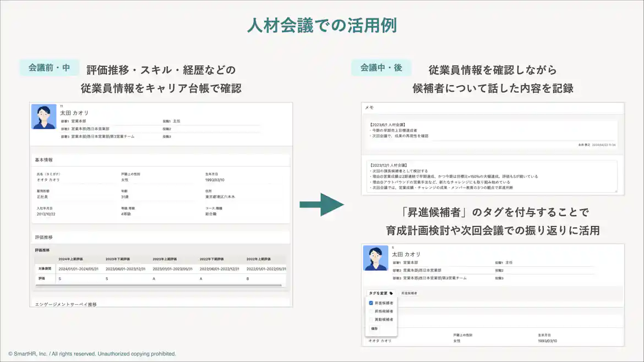Click the 保存 button in the tag popup
This screenshot has height=362, width=644.
click(x=375, y=328)
